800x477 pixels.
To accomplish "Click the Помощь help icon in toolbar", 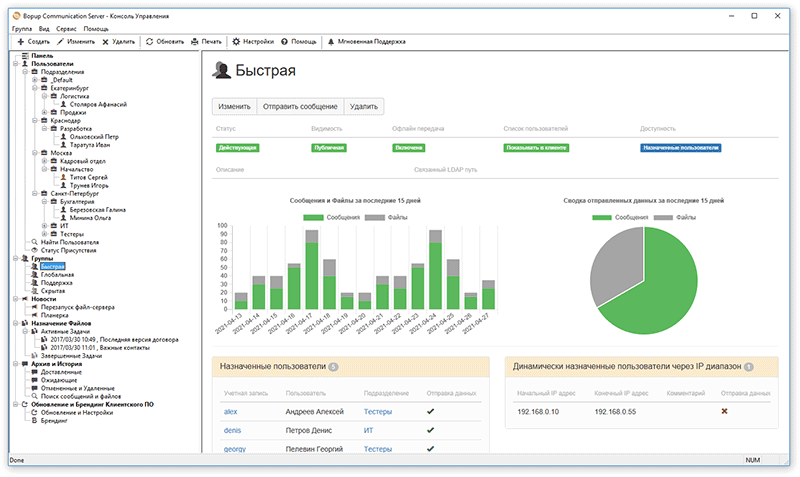I will 285,42.
